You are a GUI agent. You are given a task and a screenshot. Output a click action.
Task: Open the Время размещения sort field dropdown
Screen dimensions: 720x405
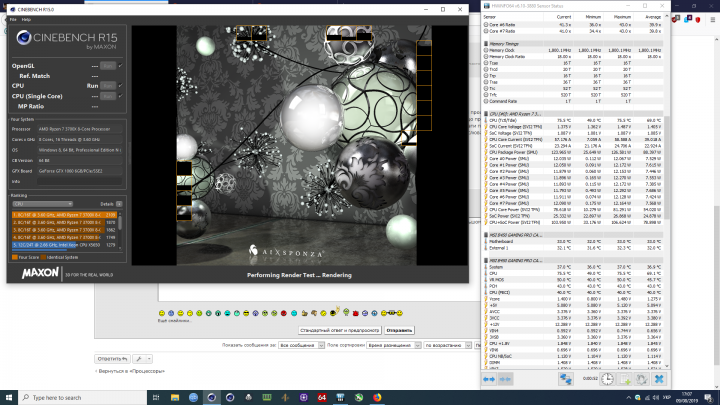coord(394,345)
